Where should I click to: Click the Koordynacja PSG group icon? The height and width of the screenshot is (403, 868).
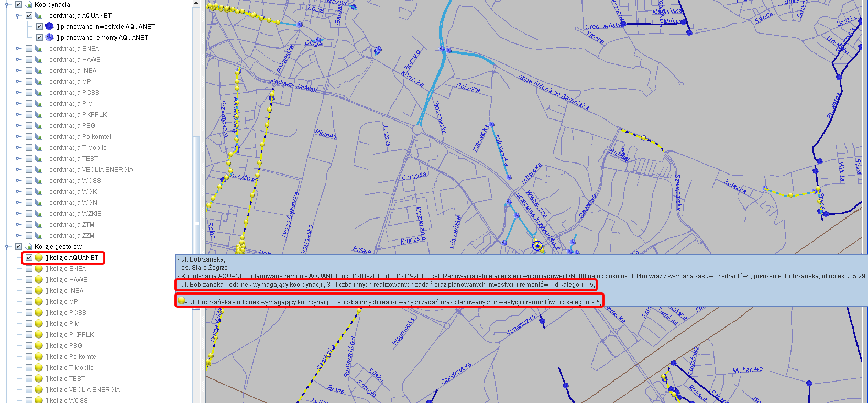point(39,125)
